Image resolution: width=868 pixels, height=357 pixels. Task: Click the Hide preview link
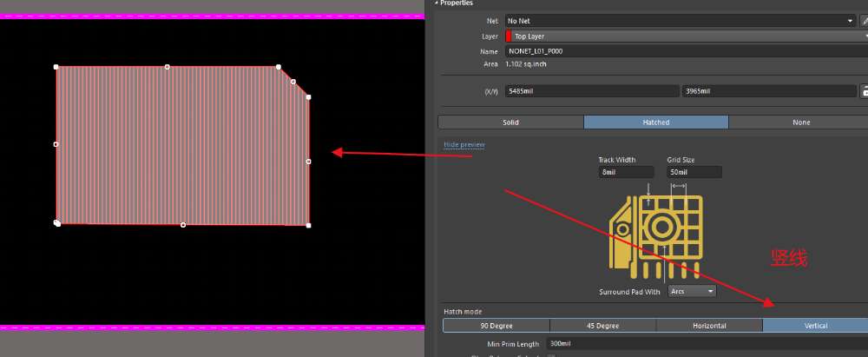[464, 145]
